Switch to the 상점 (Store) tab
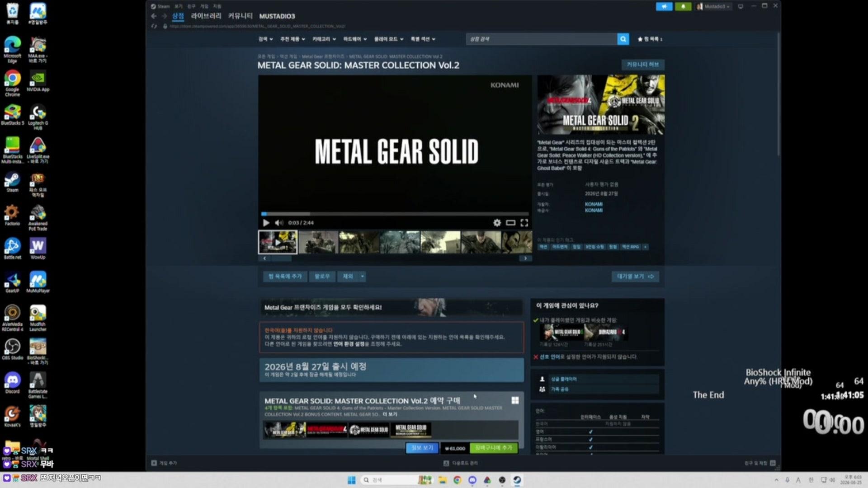 [x=178, y=16]
